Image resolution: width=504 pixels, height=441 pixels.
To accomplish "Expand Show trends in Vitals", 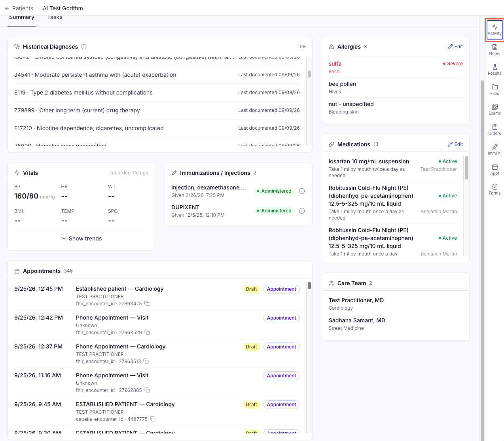I will 81,238.
